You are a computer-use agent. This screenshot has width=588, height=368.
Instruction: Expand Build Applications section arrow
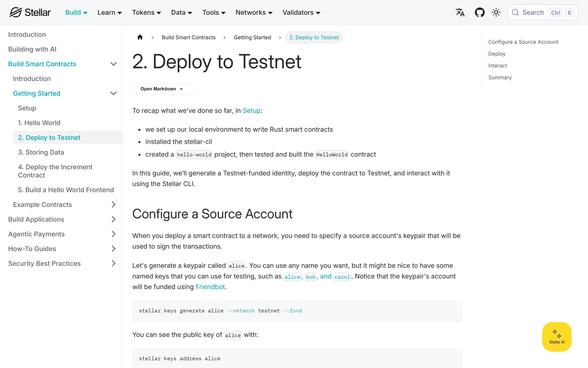(113, 219)
